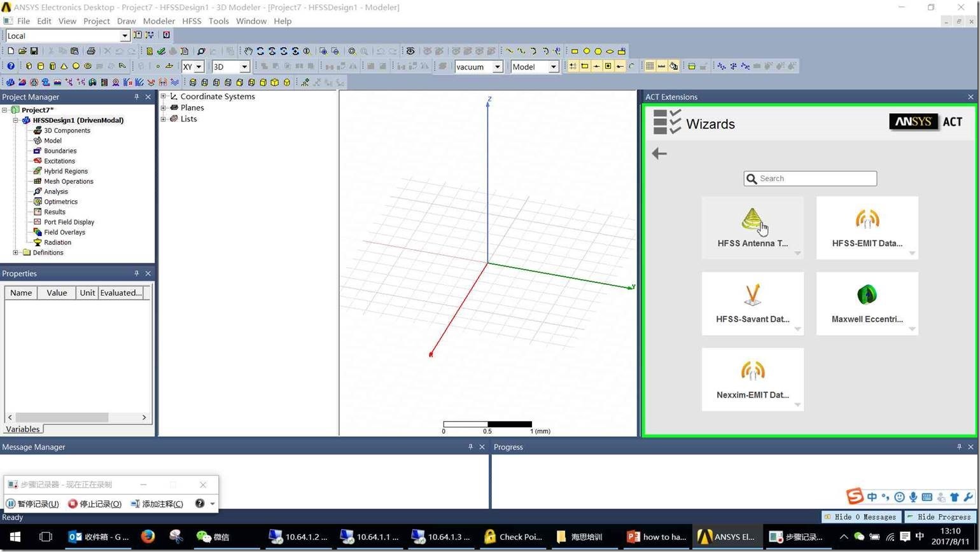Screen dimensions: 980x552
Task: Open the Draw menu
Action: click(126, 21)
